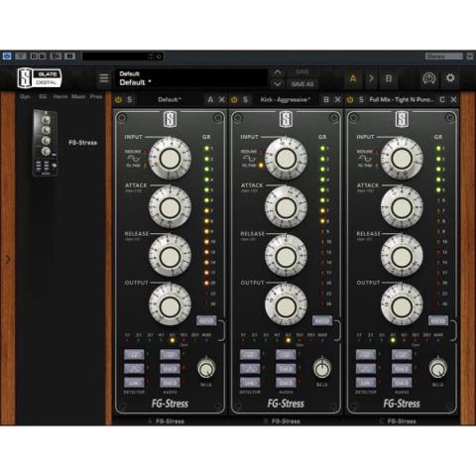Select global B comparison state
476x476 pixels.
click(389, 78)
